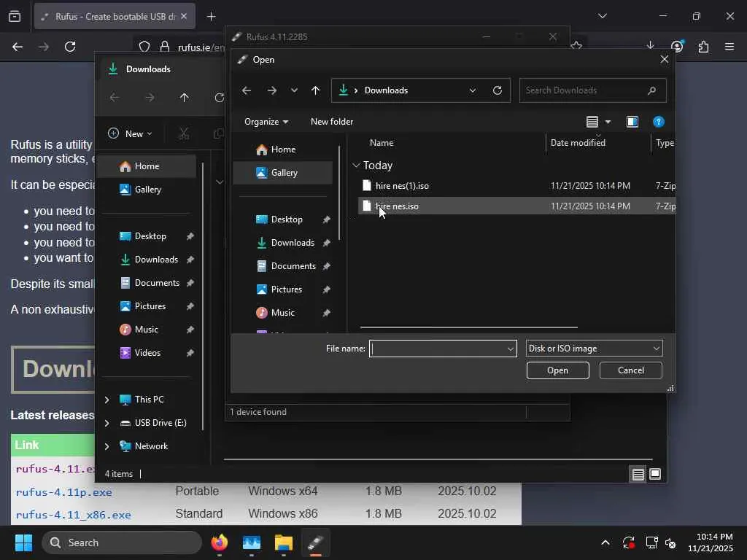This screenshot has width=747, height=560.
Task: Go up in File Explorer Downloads window
Action: click(185, 98)
